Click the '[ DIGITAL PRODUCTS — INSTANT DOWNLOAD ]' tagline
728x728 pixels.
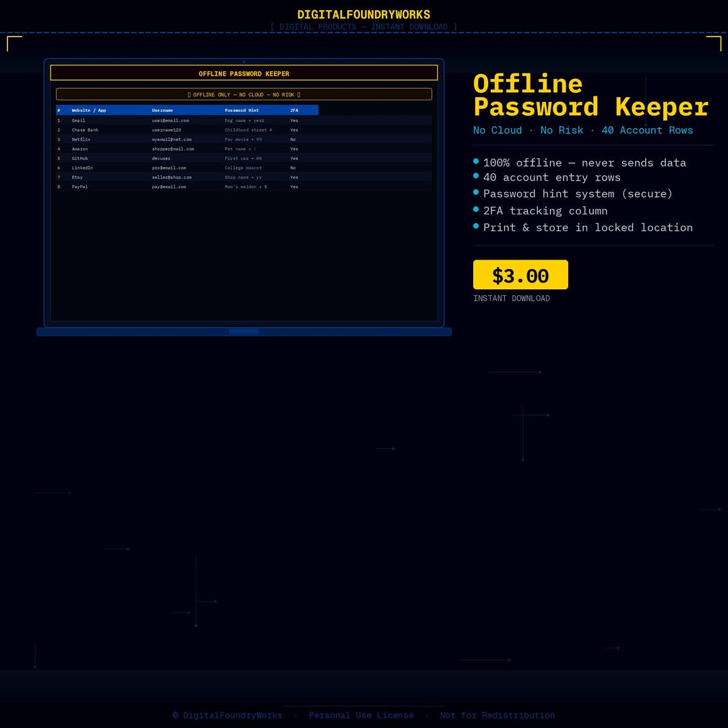(363, 26)
